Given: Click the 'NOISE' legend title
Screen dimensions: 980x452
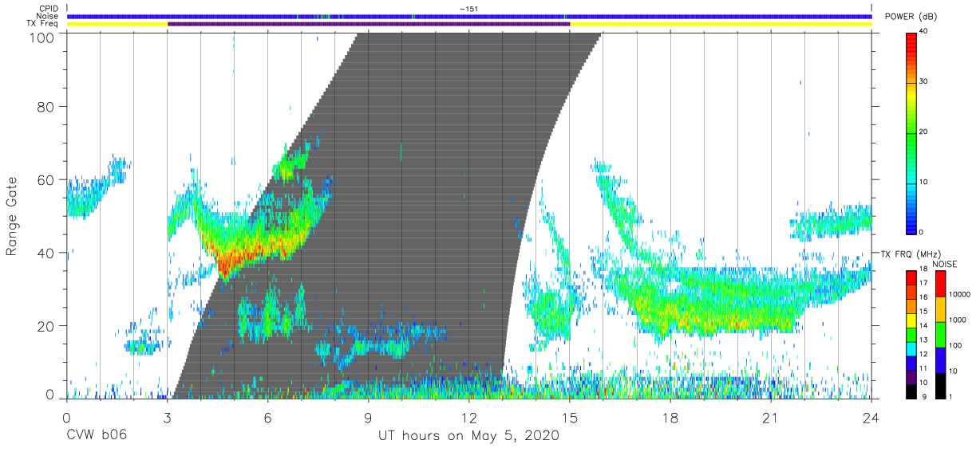Looking at the screenshot, I should point(945,263).
